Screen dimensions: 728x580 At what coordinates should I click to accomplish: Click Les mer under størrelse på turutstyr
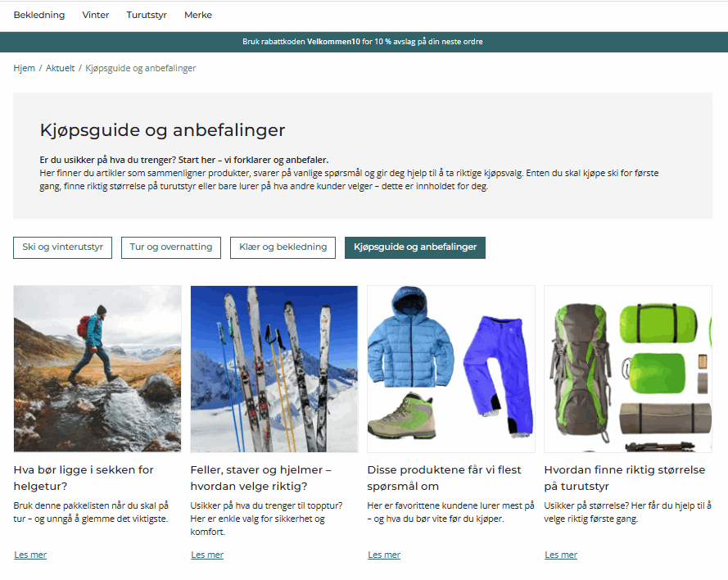point(561,555)
